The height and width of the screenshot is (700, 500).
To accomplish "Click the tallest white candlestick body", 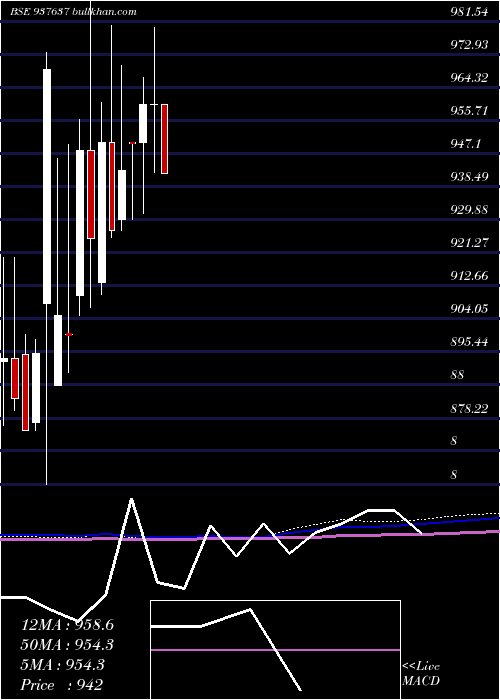I will click(x=47, y=187).
